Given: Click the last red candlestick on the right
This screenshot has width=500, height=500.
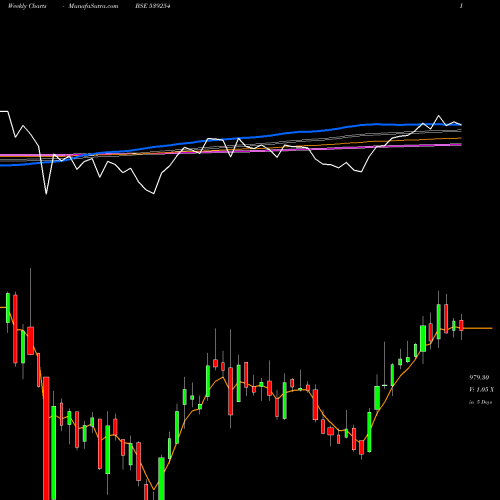Looking at the screenshot, I should [461, 325].
